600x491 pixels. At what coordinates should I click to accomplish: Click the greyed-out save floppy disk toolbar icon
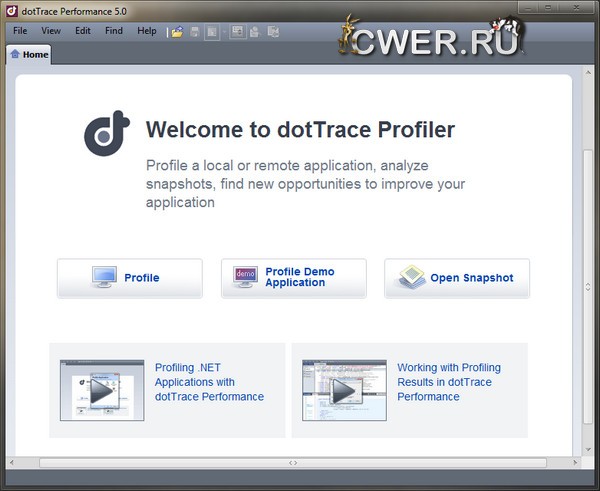click(195, 32)
